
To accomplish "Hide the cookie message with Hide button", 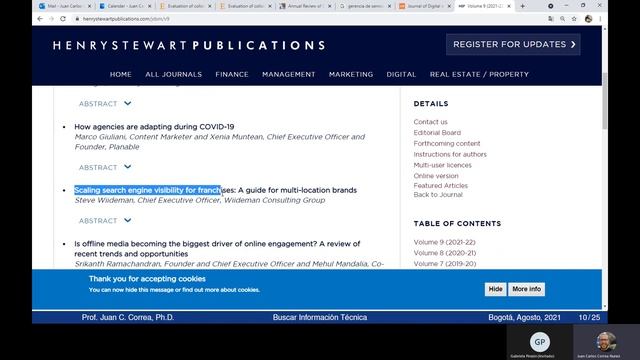I will pos(496,289).
